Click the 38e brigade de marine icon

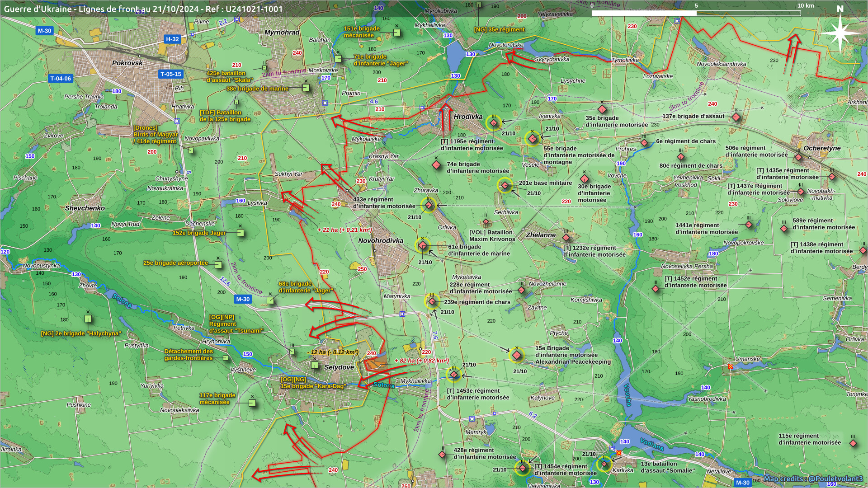click(306, 88)
